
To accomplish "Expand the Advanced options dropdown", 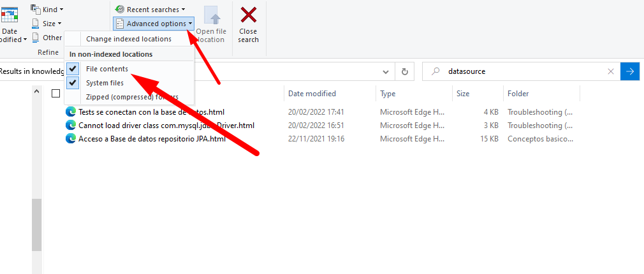I will (153, 24).
